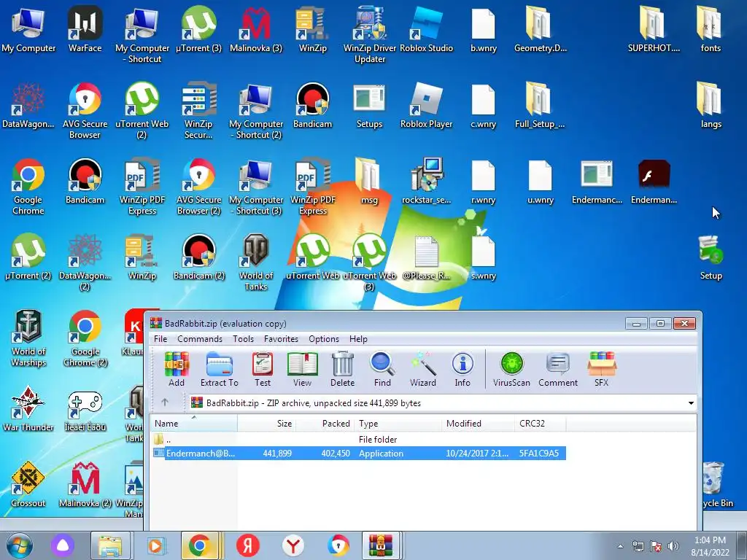Screen dimensions: 747x560
Task: Select the Geometry.D... folder
Action: pos(540,29)
